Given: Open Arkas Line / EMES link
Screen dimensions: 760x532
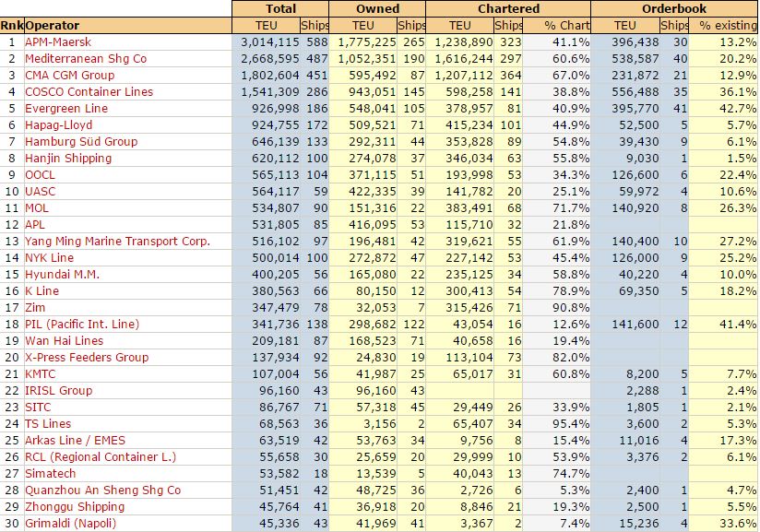Looking at the screenshot, I should click(x=75, y=441).
